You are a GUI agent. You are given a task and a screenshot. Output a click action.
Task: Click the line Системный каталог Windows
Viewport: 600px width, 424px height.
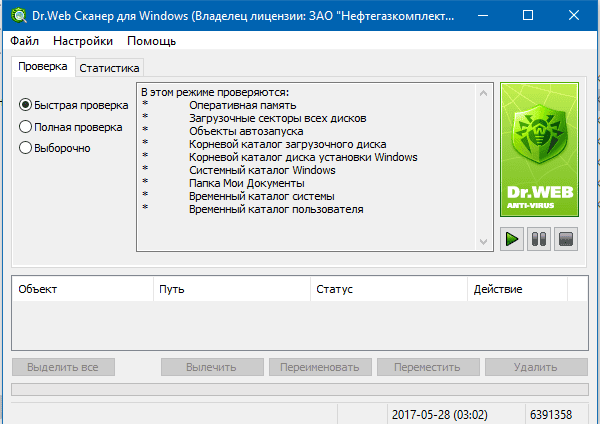pos(262,170)
